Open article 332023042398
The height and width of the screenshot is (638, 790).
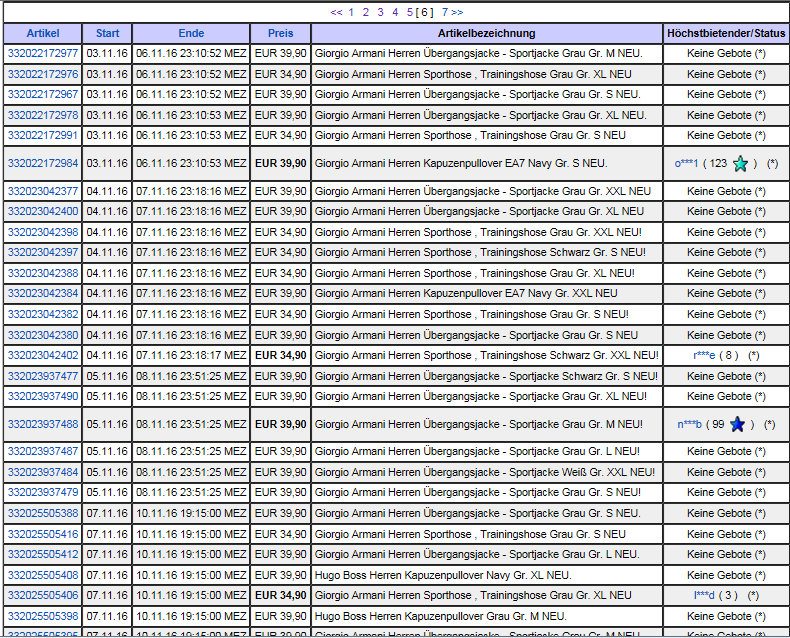pyautogui.click(x=43, y=232)
